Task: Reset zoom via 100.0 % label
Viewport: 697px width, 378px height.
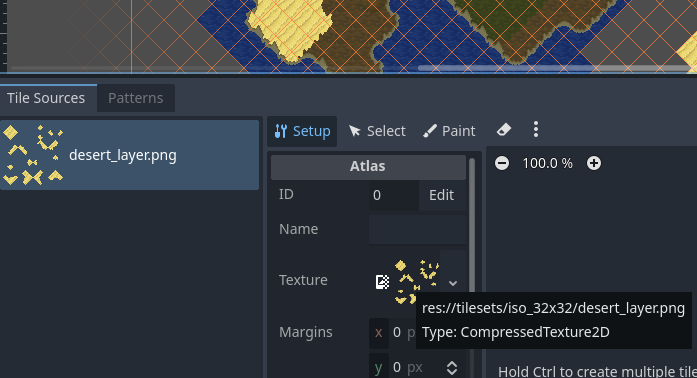Action: tap(547, 163)
